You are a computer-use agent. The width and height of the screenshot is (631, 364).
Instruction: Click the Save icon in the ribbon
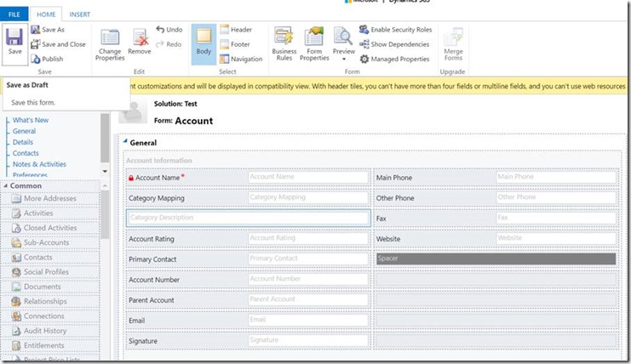(x=14, y=41)
